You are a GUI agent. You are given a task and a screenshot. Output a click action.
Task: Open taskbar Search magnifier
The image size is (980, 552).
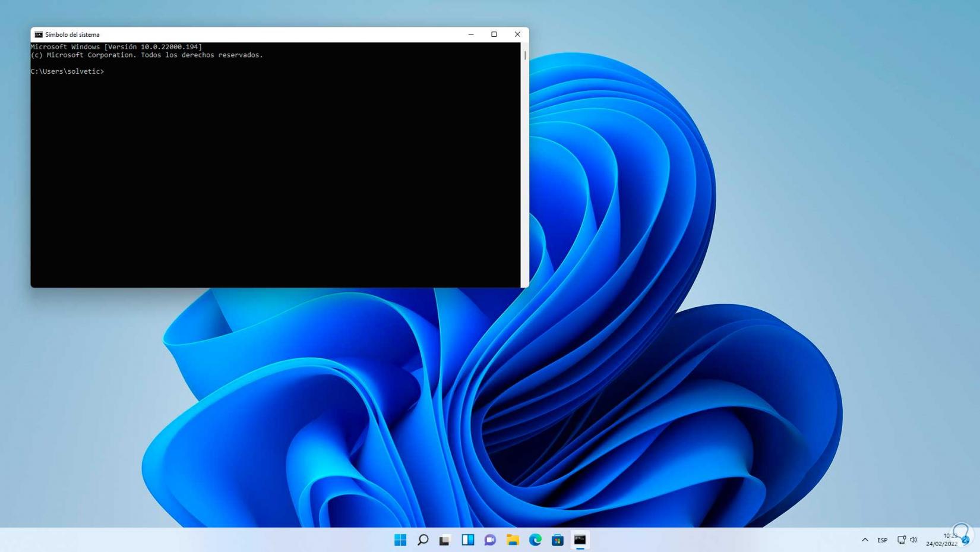[423, 540]
